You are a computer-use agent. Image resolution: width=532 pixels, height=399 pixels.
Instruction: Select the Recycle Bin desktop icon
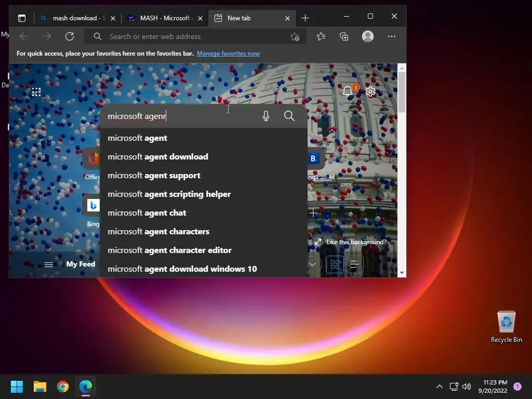pos(506,326)
